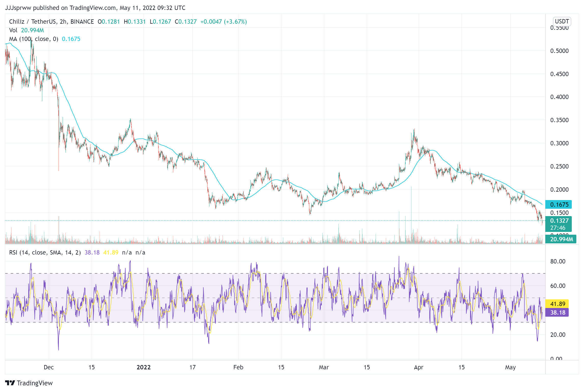The width and height of the screenshot is (584, 392).
Task: Click the TradingView logo icon
Action: click(x=10, y=383)
